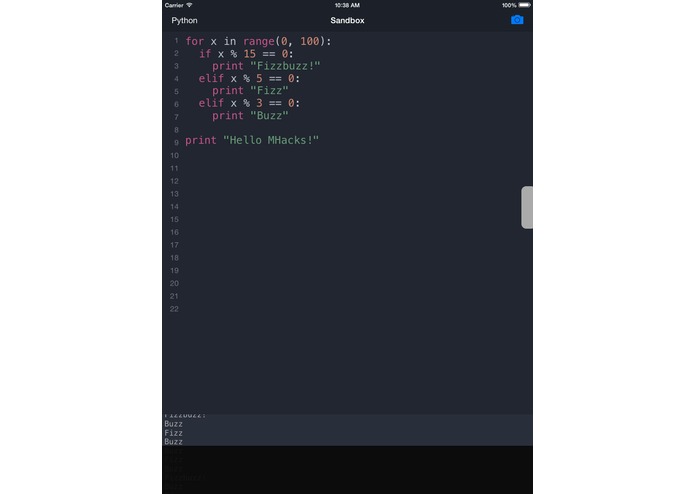The height and width of the screenshot is (494, 695).
Task: Tap the Sandbox title
Action: coord(347,20)
